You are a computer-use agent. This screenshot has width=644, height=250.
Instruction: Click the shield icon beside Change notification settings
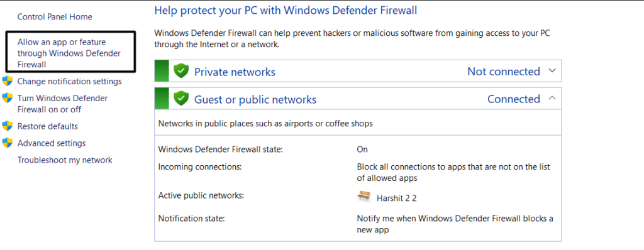[8, 81]
